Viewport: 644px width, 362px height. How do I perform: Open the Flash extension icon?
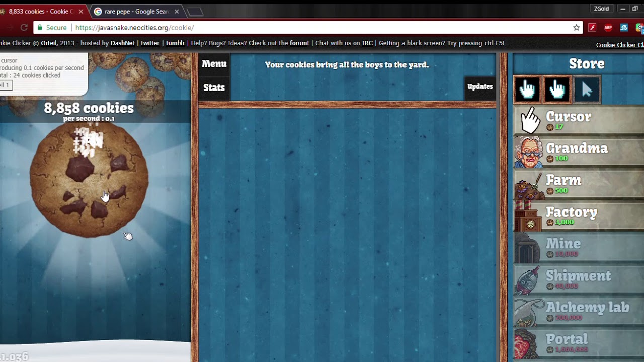(592, 28)
